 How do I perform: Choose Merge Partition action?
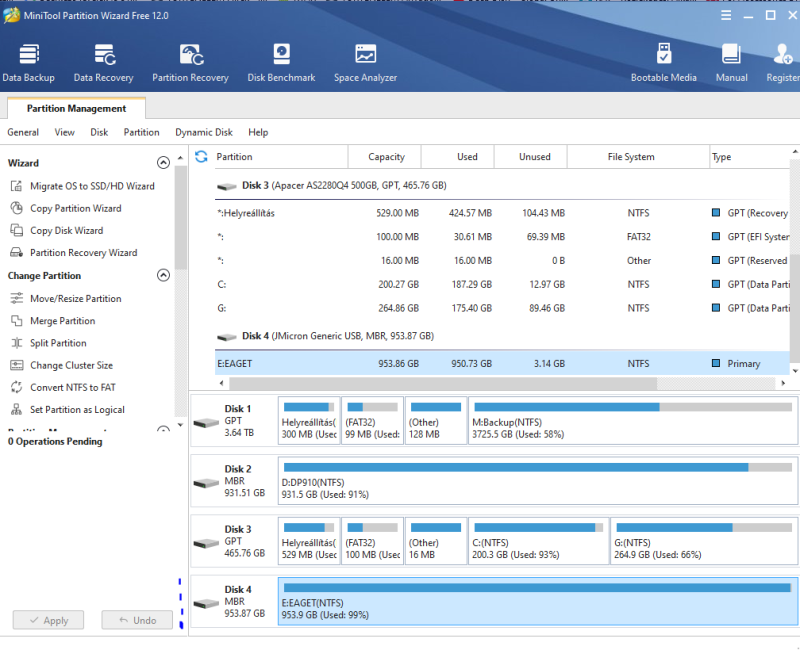tap(63, 320)
